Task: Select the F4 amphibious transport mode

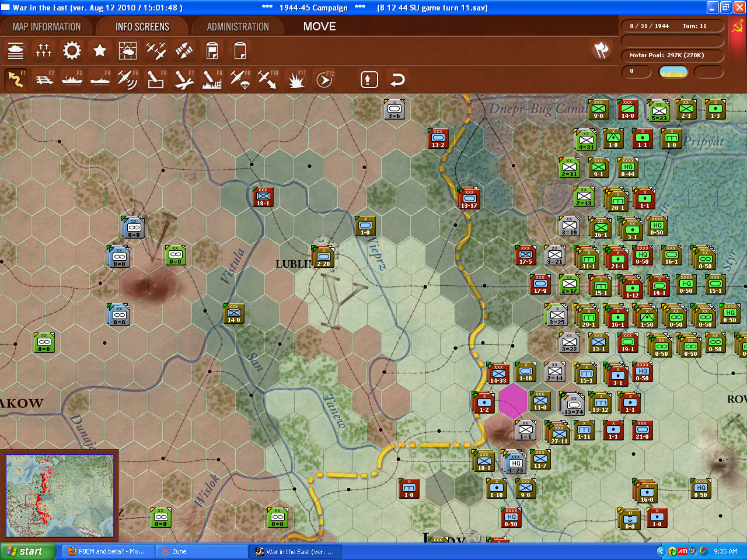Action: click(100, 79)
